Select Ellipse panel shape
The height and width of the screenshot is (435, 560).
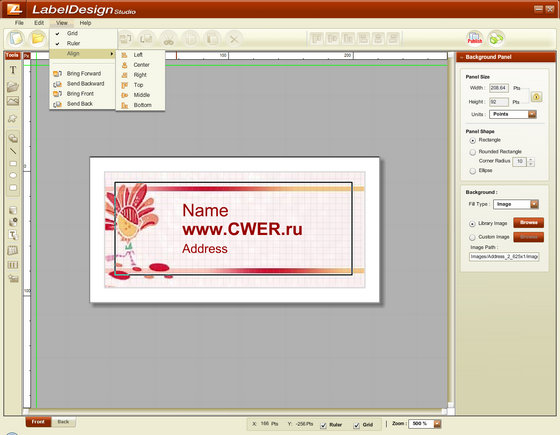pos(472,171)
